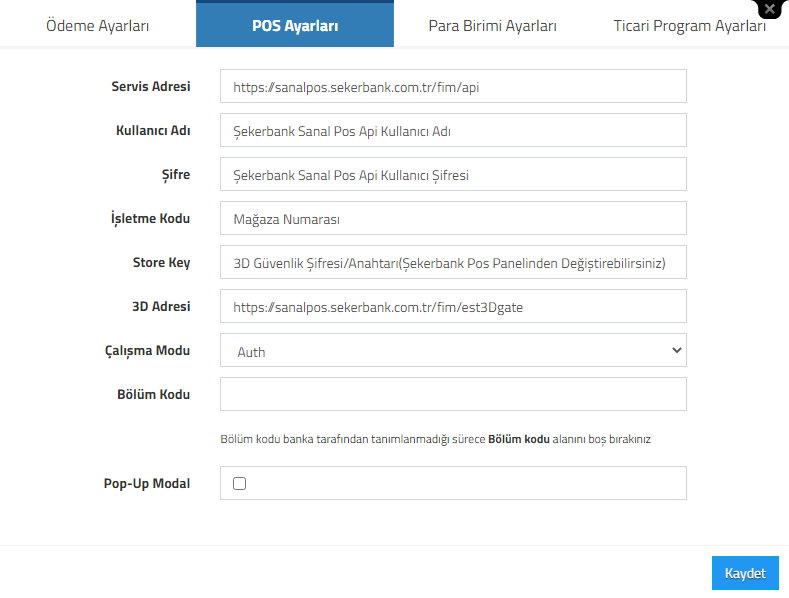The width and height of the screenshot is (789, 598).
Task: Open the Çalışma Modu dropdown
Action: click(x=453, y=350)
